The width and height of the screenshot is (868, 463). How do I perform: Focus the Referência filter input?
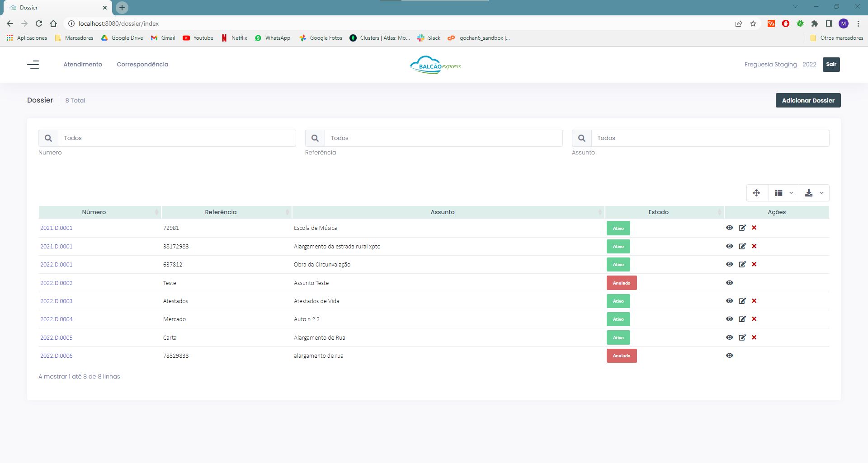coord(443,138)
